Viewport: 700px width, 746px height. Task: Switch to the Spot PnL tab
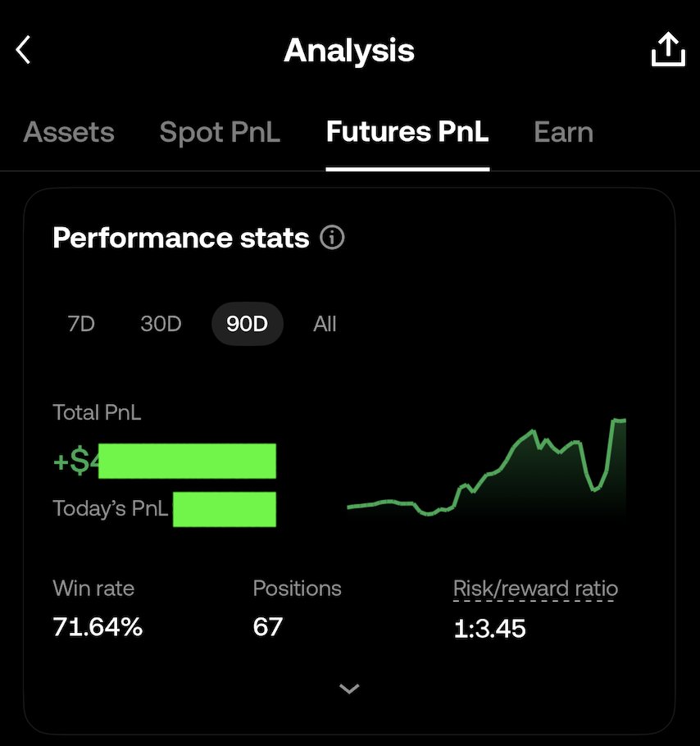(220, 132)
